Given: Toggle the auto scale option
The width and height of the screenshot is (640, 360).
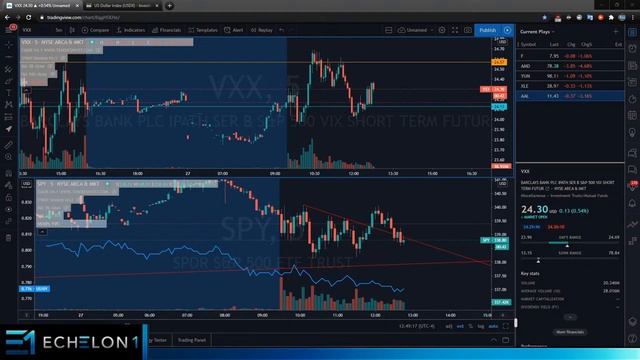Looking at the screenshot, I should click(493, 326).
